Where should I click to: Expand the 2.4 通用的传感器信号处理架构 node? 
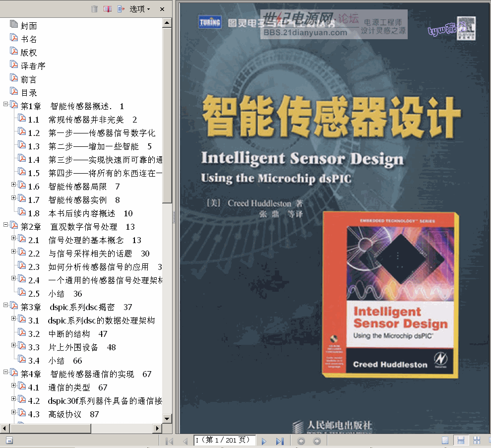(13, 278)
